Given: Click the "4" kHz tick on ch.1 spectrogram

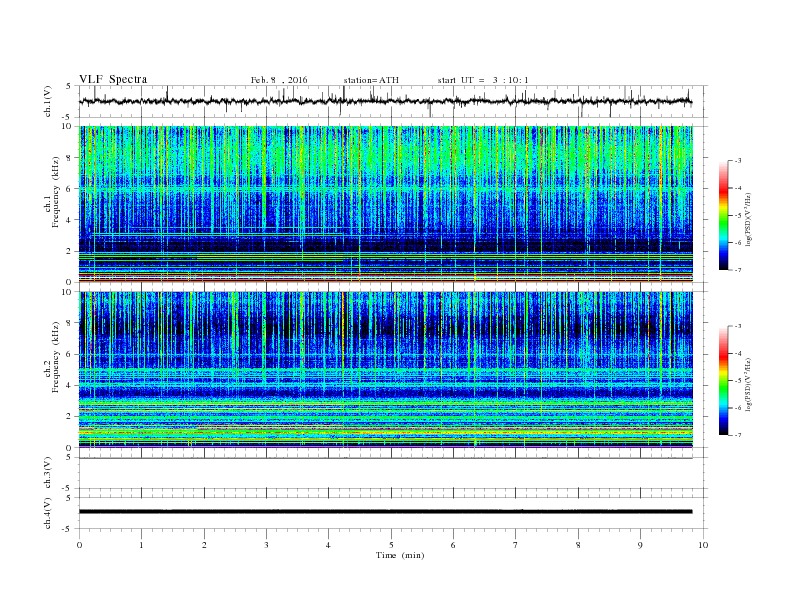Looking at the screenshot, I should point(69,220).
